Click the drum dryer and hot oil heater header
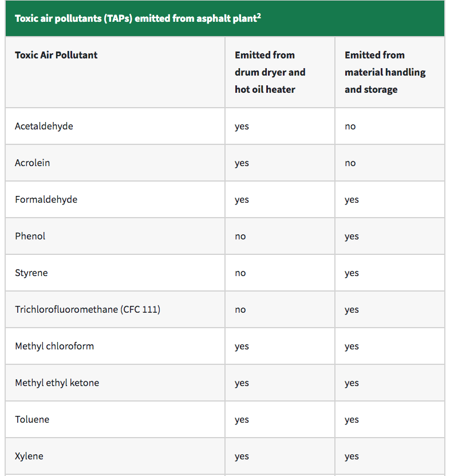 [270, 72]
